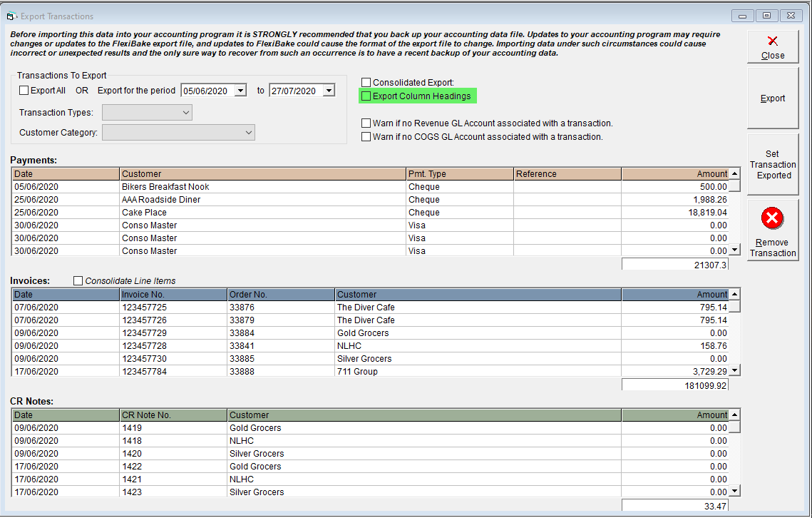Click Payments scrollbar down arrow
This screenshot has width=812, height=518.
coord(734,250)
